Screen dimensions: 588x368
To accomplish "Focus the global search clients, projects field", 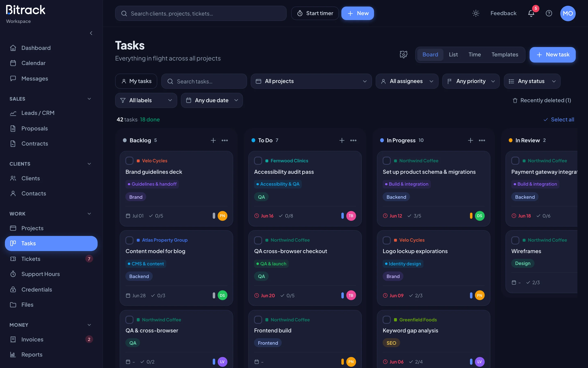I will 201,13.
